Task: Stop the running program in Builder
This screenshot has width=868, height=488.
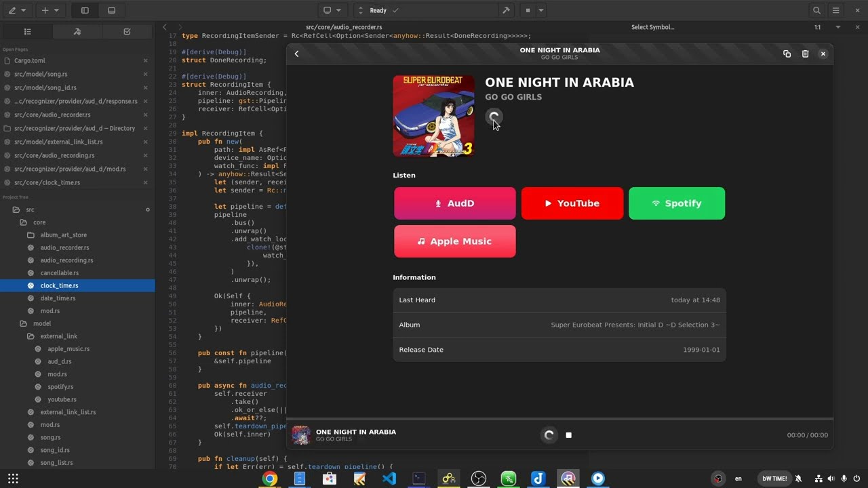Action: [x=528, y=10]
